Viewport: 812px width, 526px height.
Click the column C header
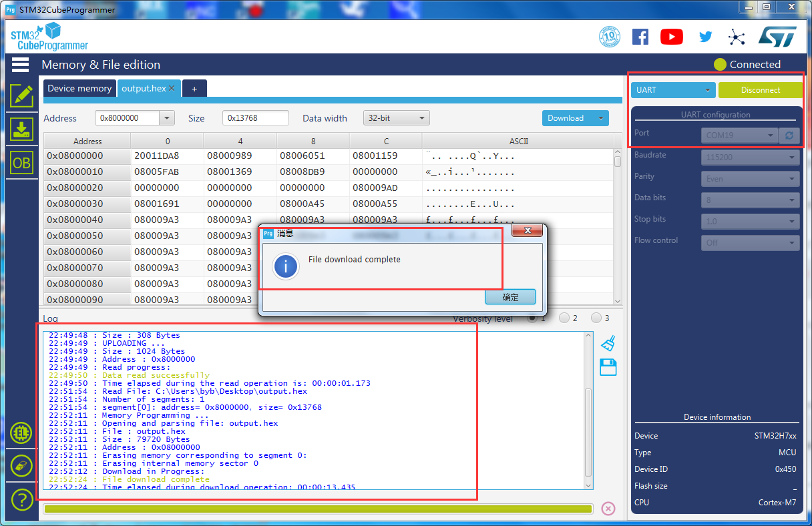coord(386,141)
